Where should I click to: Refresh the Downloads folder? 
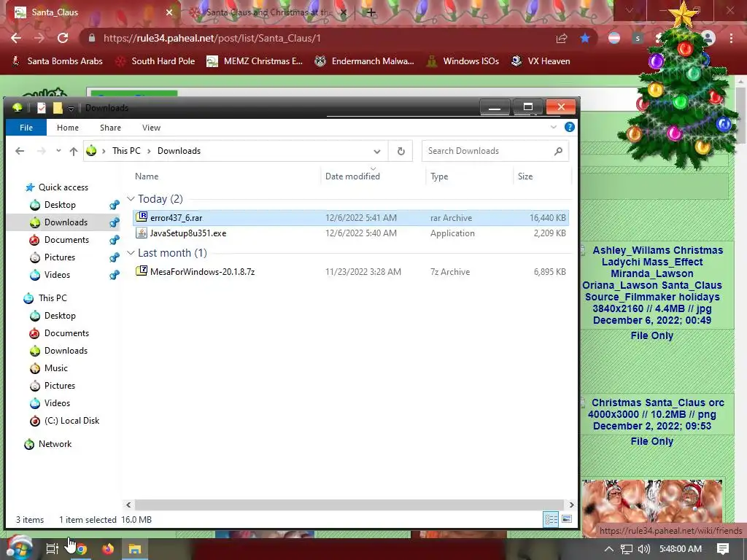point(400,151)
